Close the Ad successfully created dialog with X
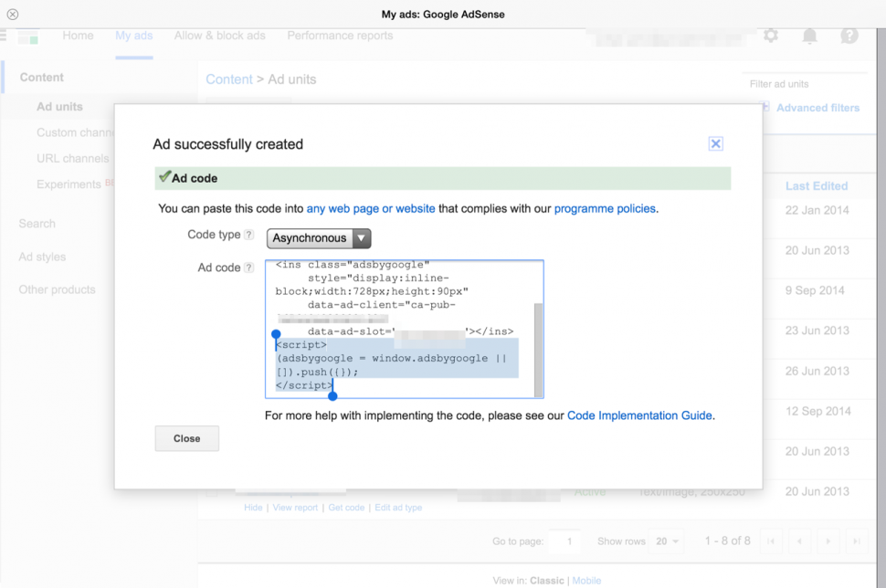 [715, 143]
